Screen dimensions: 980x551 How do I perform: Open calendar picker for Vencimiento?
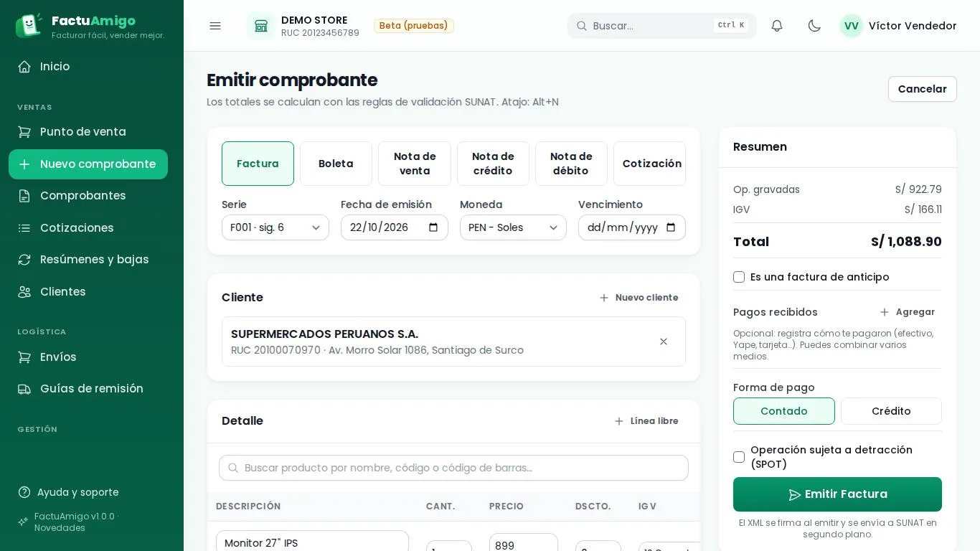(671, 227)
